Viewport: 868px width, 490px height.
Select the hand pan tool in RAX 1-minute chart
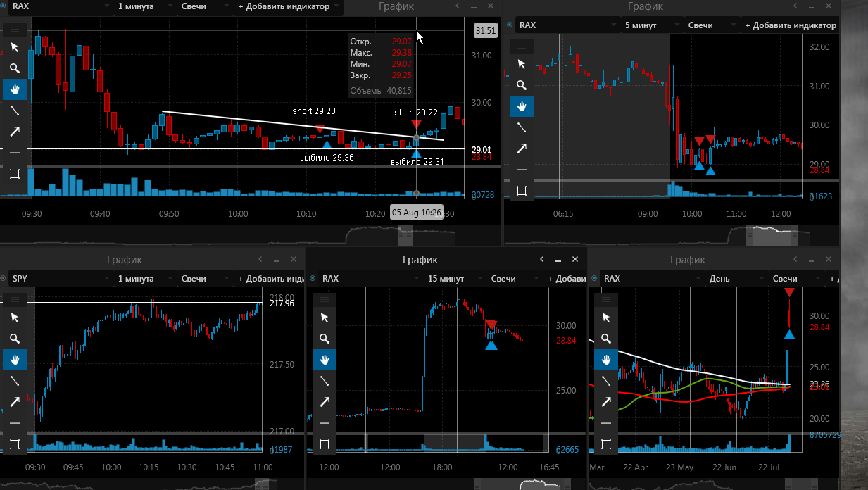[15, 89]
